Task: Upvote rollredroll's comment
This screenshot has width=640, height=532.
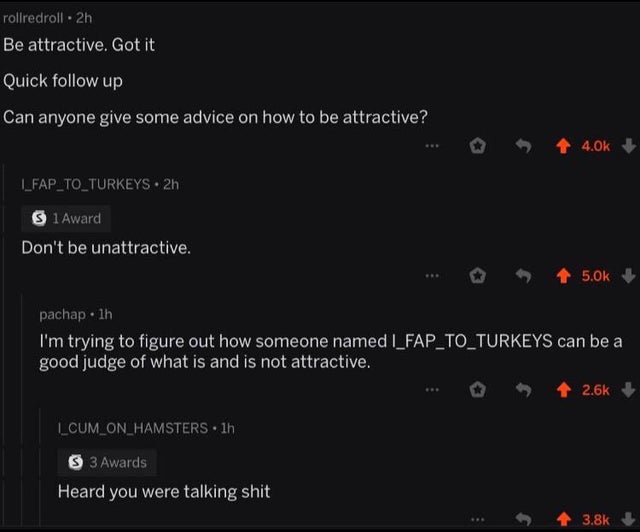Action: (x=563, y=146)
